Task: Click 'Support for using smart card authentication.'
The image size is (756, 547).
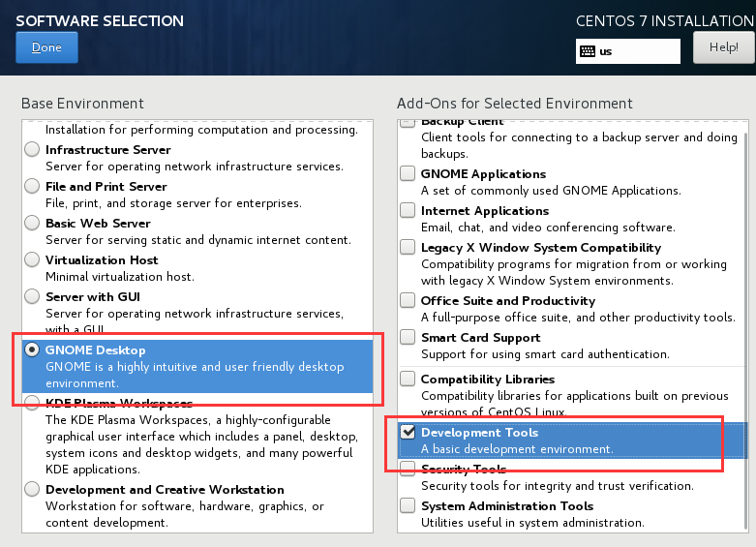Action: pos(545,354)
